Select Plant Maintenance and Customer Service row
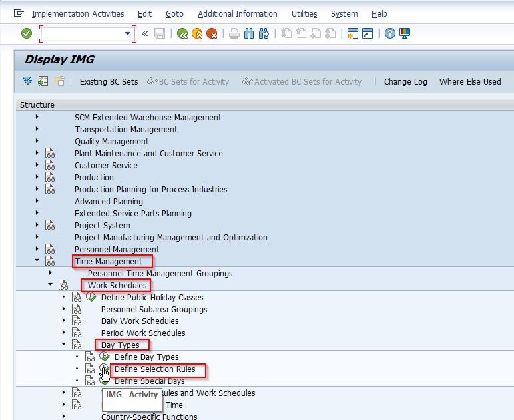The height and width of the screenshot is (420, 514). click(x=148, y=153)
